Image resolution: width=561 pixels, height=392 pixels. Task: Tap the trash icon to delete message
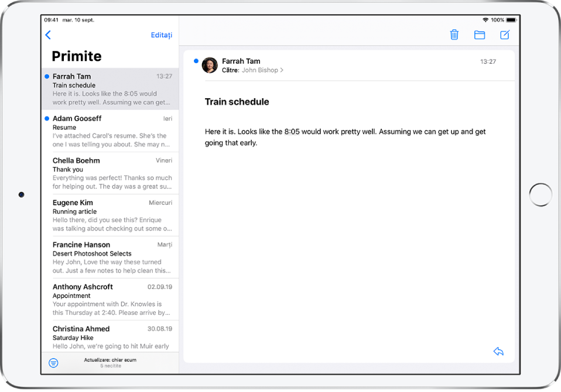(x=454, y=35)
